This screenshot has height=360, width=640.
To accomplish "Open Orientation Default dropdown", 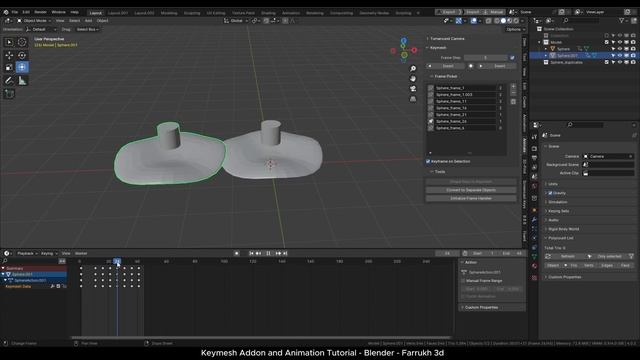I will point(41,29).
